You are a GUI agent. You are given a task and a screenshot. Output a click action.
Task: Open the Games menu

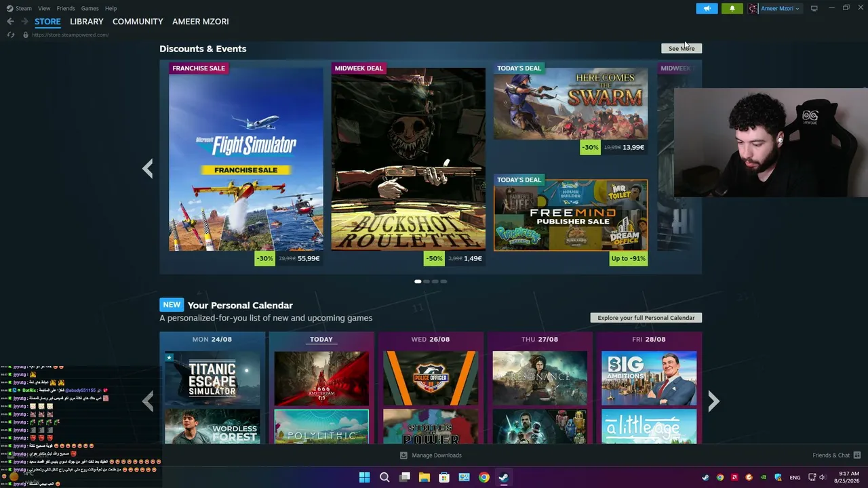tap(90, 8)
